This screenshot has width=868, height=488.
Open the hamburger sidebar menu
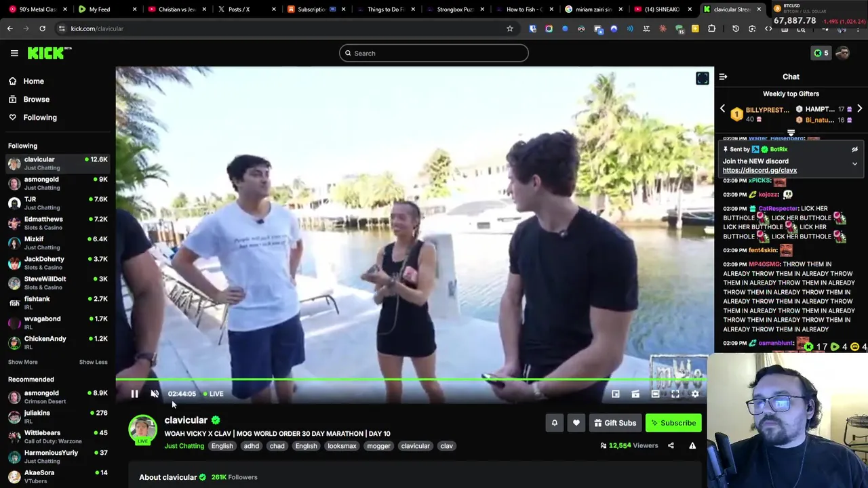pos(14,53)
